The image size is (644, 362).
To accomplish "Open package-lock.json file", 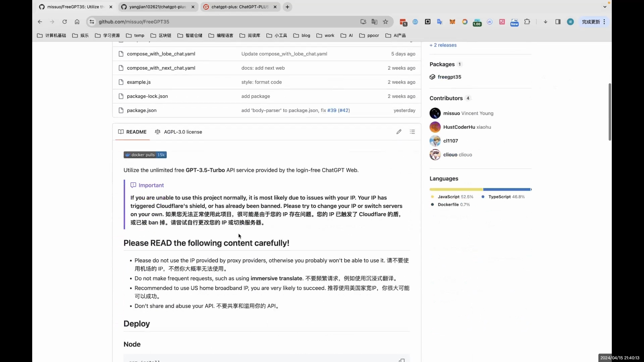I will 147,96.
